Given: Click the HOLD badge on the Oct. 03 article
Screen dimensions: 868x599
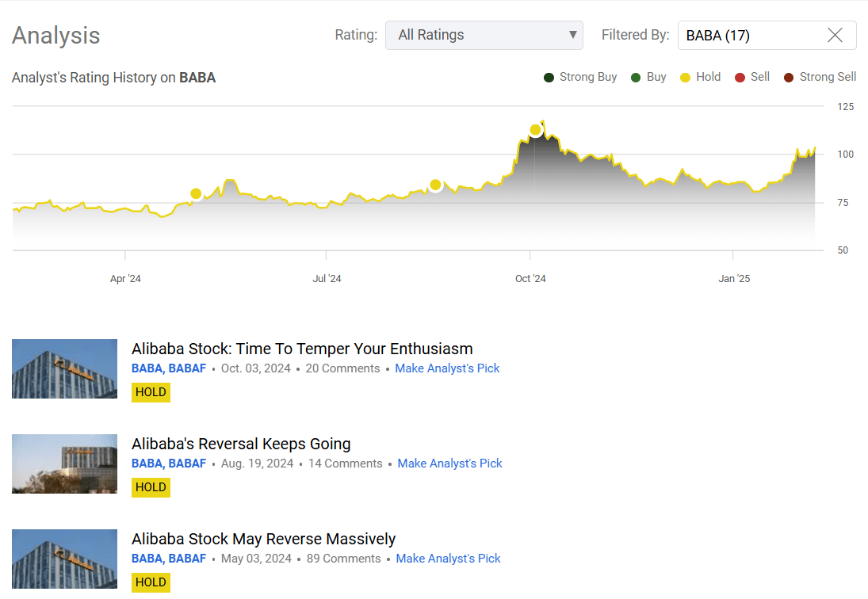Looking at the screenshot, I should 151,391.
